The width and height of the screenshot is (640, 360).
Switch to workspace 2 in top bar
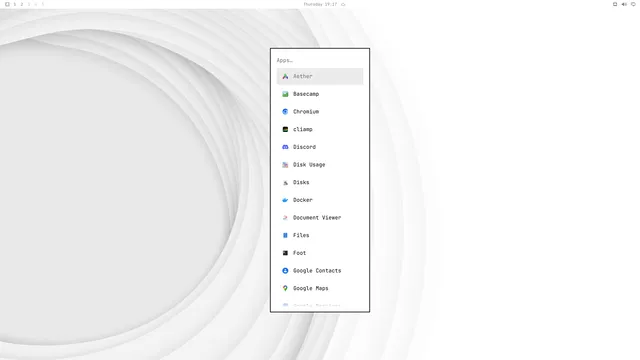coord(22,4)
